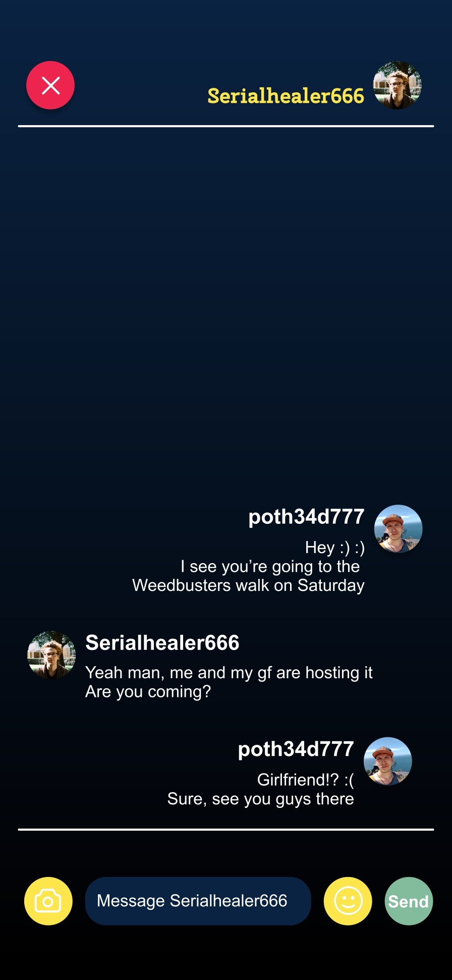Tap Serialhealer666 username in conversation

(162, 643)
